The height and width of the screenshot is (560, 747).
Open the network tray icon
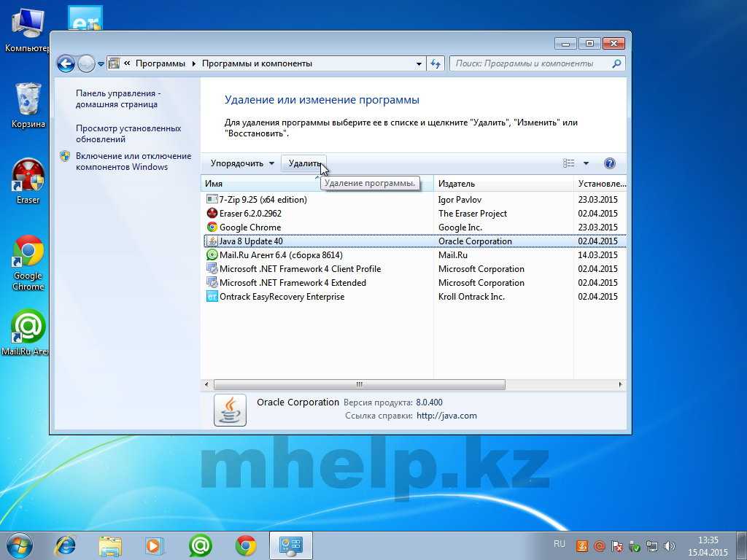(x=651, y=546)
